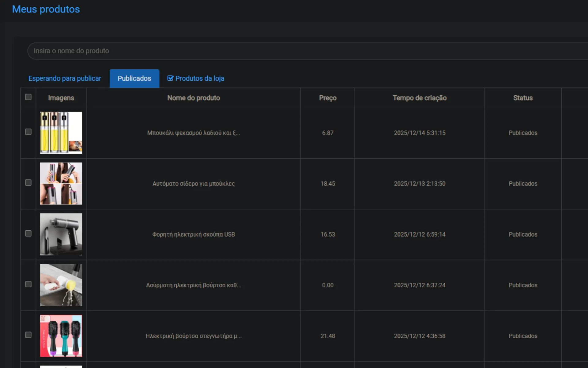Viewport: 588px width, 368px height.
Task: Click product name Ασύρματη ηλεκτρική βούρτσα καθ...
Action: (194, 285)
